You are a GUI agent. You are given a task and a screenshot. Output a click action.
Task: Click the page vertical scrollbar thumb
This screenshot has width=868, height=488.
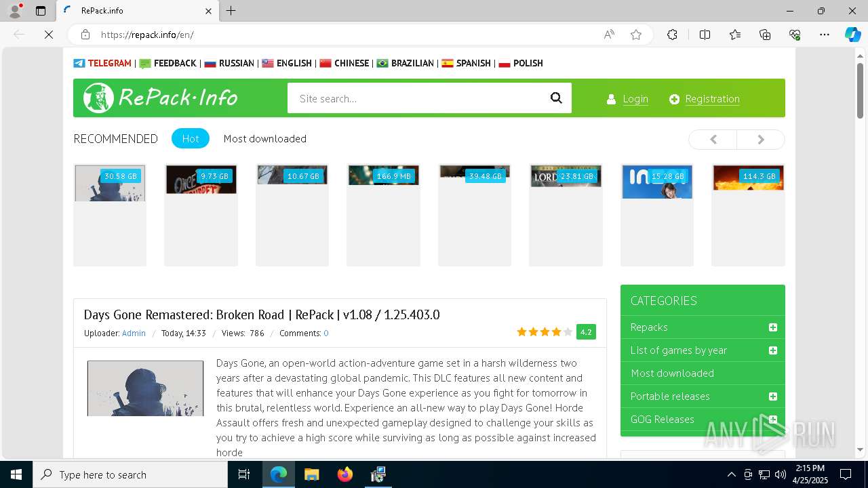[860, 89]
